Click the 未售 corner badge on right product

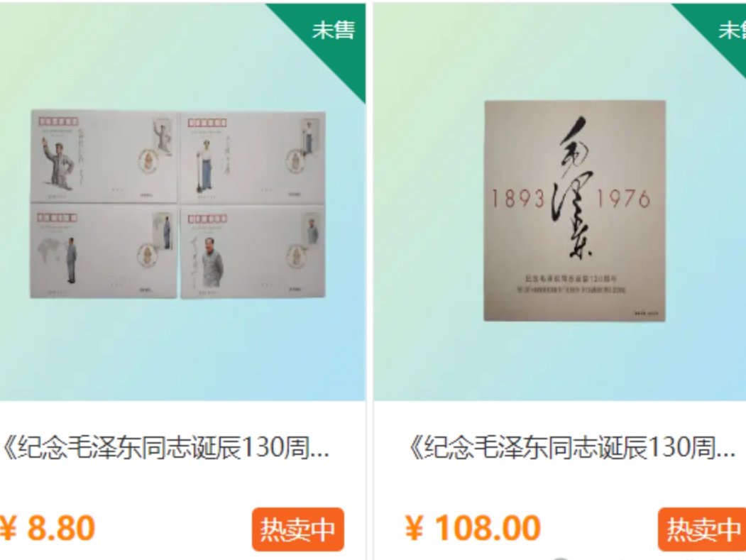coord(731,31)
